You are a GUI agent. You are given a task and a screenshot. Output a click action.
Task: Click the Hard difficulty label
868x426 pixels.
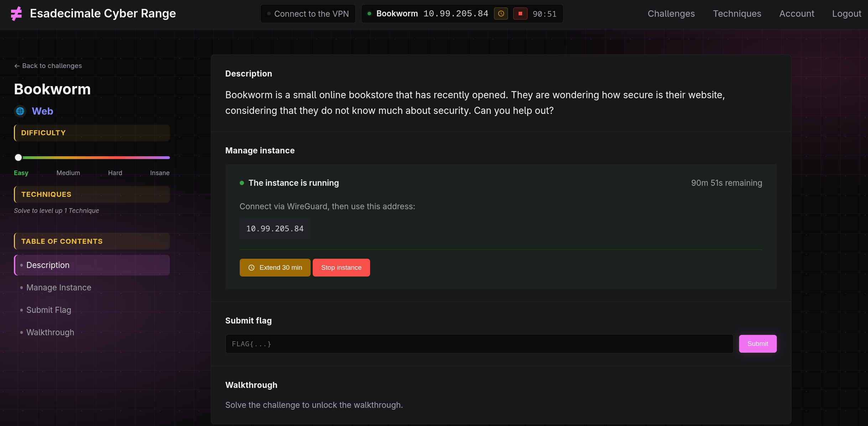pos(115,173)
